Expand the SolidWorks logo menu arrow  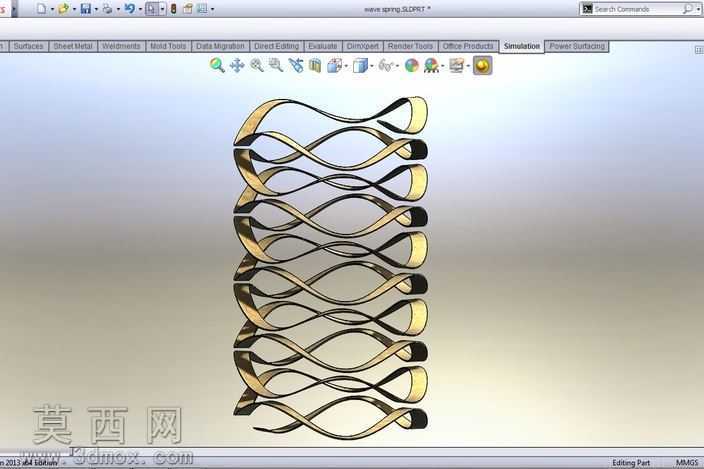[x=14, y=9]
